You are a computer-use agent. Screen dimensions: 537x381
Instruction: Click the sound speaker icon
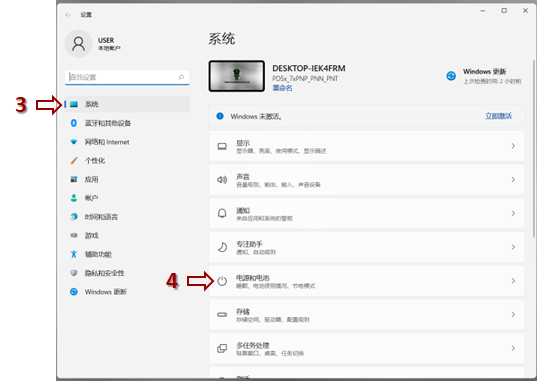tap(222, 180)
